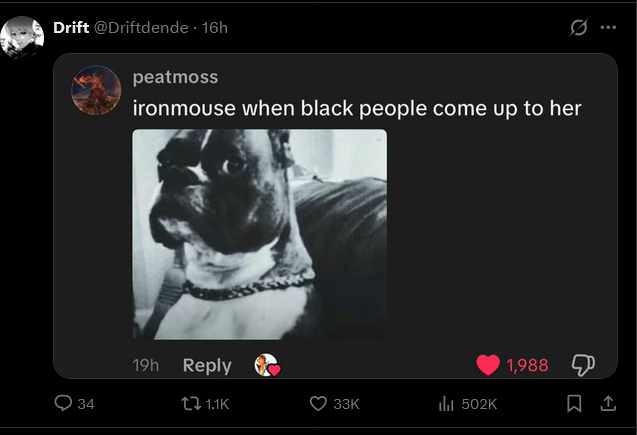This screenshot has height=435, width=637.
Task: Bookmark the post with the bookmark icon
Action: tap(574, 404)
